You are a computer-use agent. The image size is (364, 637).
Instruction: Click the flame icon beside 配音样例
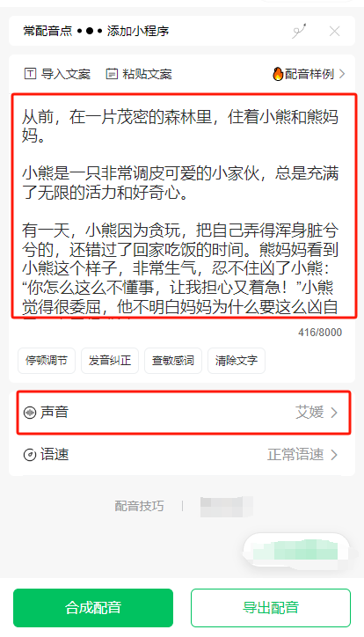click(278, 74)
